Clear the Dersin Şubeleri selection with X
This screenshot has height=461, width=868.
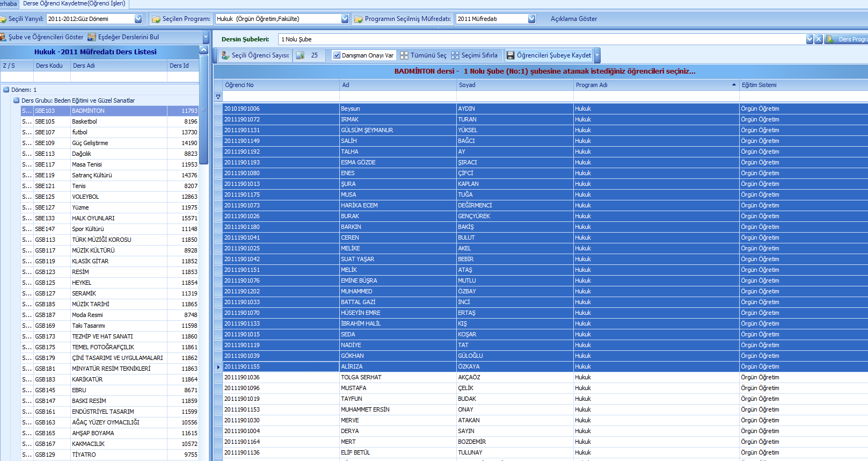tap(819, 39)
